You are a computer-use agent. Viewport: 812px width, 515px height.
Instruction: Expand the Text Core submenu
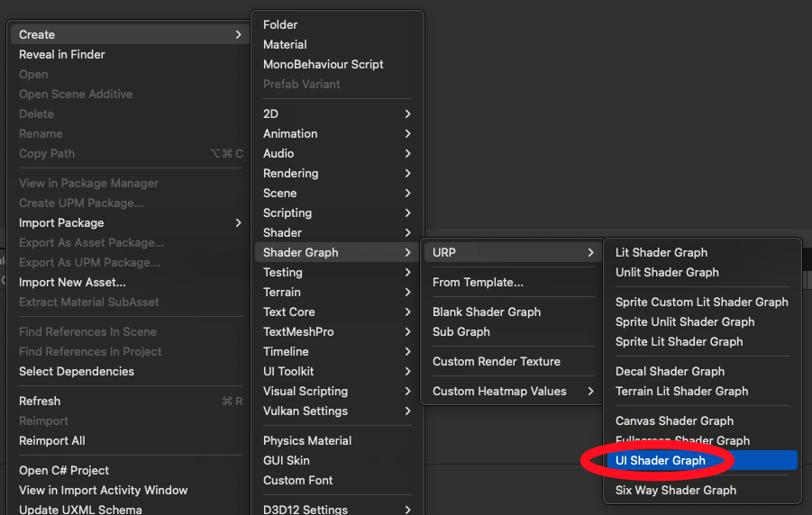(x=337, y=312)
